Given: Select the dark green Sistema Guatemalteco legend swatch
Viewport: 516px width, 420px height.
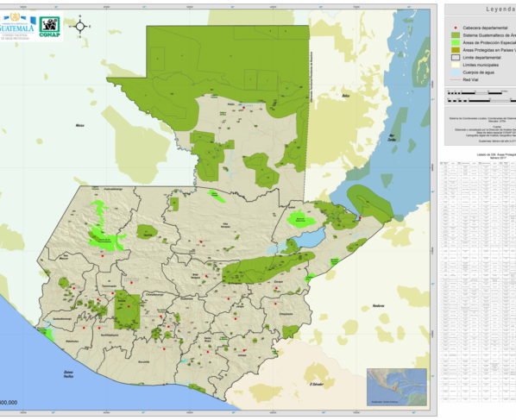Looking at the screenshot, I should click(456, 35).
